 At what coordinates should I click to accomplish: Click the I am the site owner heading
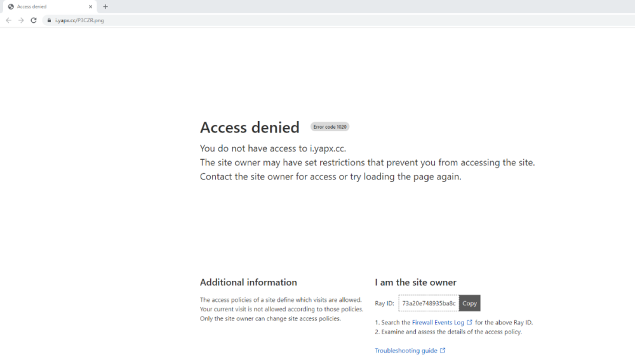point(415,282)
